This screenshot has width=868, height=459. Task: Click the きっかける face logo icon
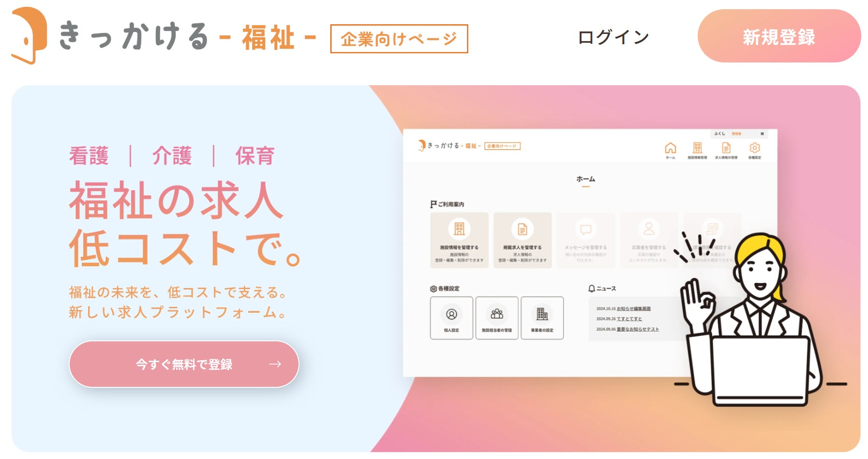tap(29, 36)
